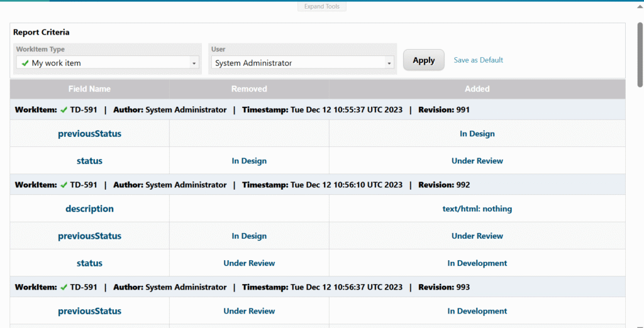The image size is (644, 328).
Task: Select previousStatus field under Revision 993
Action: (x=89, y=311)
